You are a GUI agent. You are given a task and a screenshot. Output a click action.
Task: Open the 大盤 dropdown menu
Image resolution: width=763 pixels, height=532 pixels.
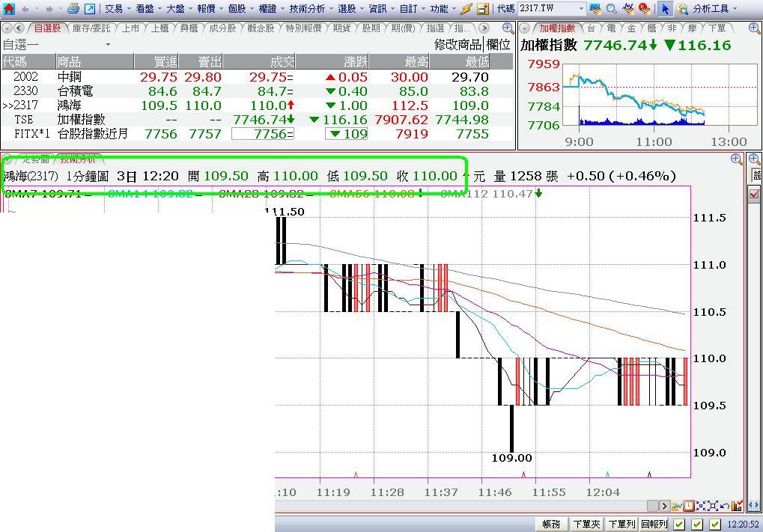(179, 9)
